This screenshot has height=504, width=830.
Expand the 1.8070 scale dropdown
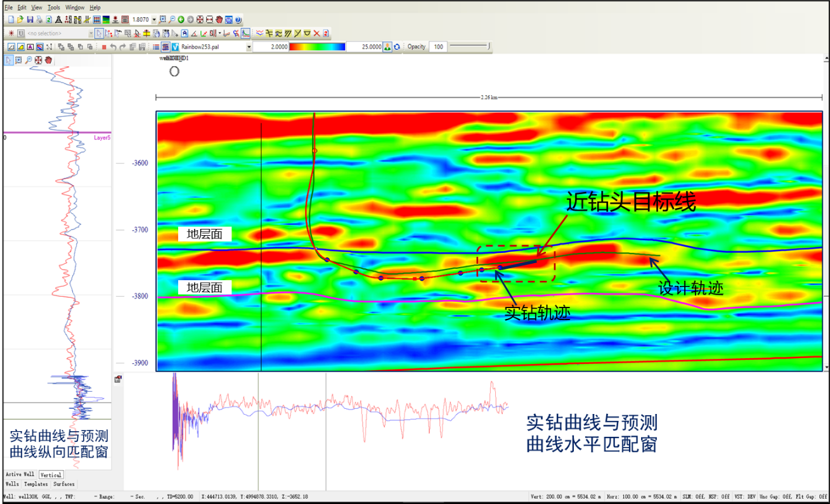pyautogui.click(x=154, y=20)
